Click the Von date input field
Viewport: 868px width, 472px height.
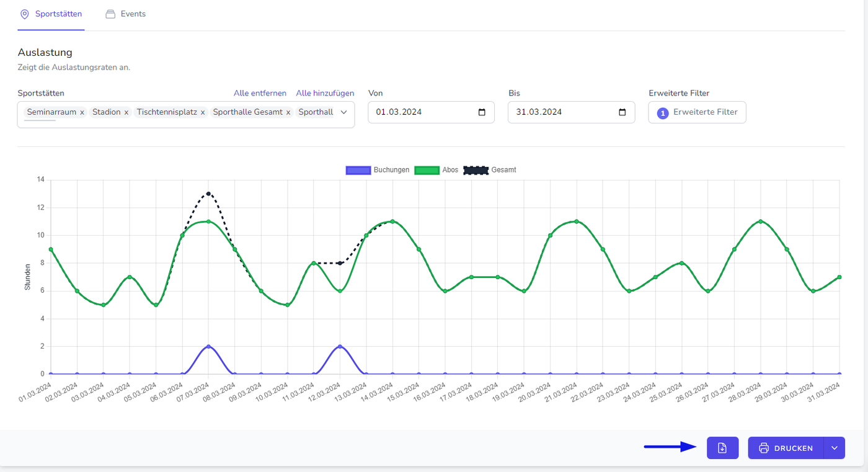pos(422,112)
